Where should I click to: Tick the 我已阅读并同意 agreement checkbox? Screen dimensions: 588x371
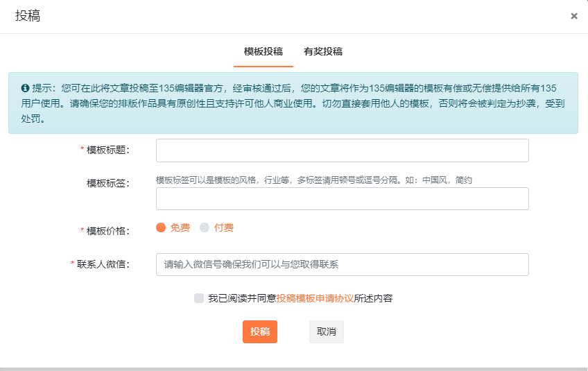pyautogui.click(x=199, y=298)
